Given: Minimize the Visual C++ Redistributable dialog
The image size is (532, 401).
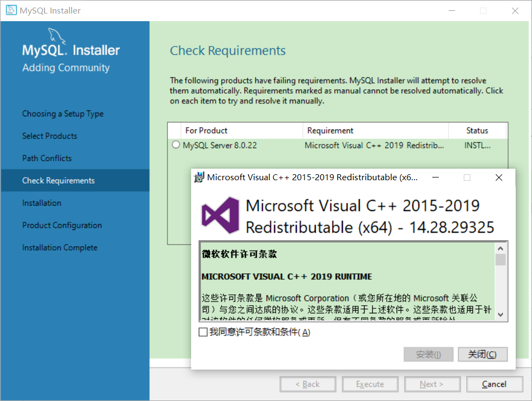Looking at the screenshot, I should [x=436, y=178].
